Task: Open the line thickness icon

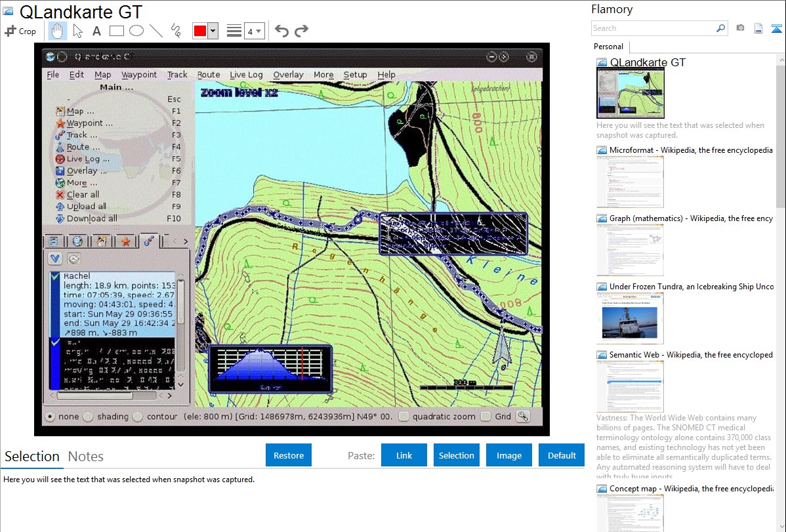Action: (x=234, y=31)
